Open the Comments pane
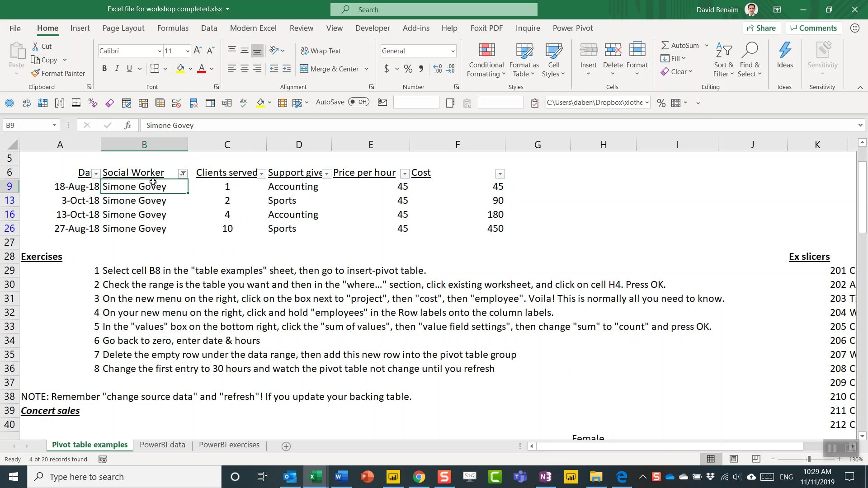The image size is (868, 488). point(813,28)
